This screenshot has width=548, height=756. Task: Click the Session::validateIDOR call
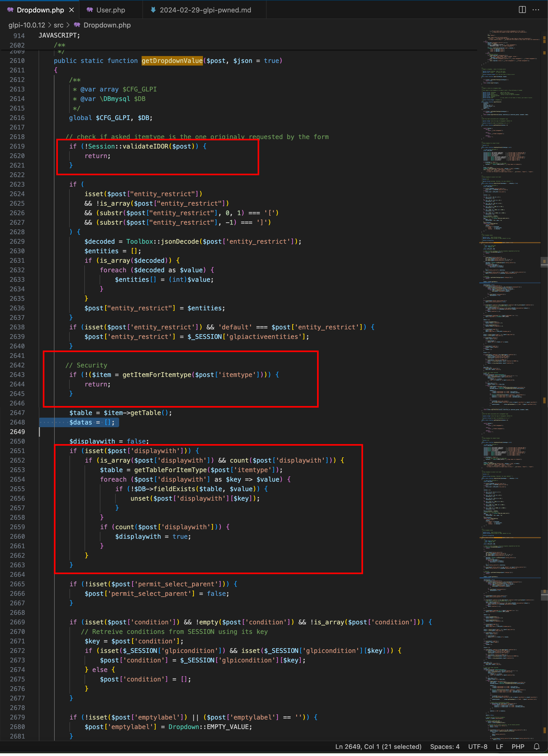(x=143, y=146)
